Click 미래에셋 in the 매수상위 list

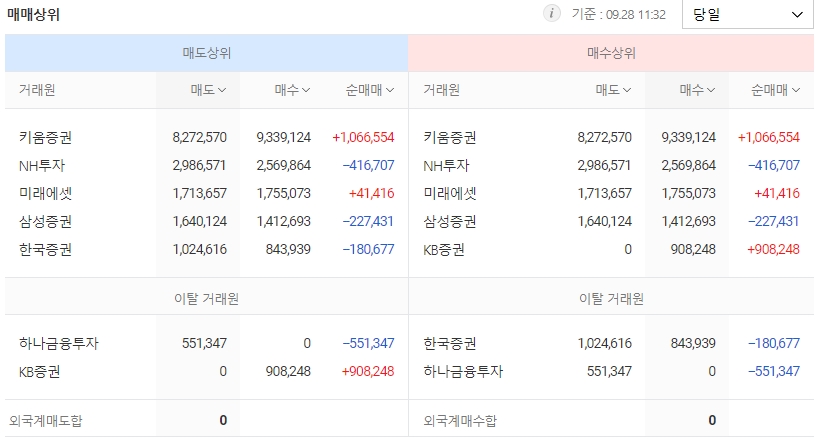[450, 194]
